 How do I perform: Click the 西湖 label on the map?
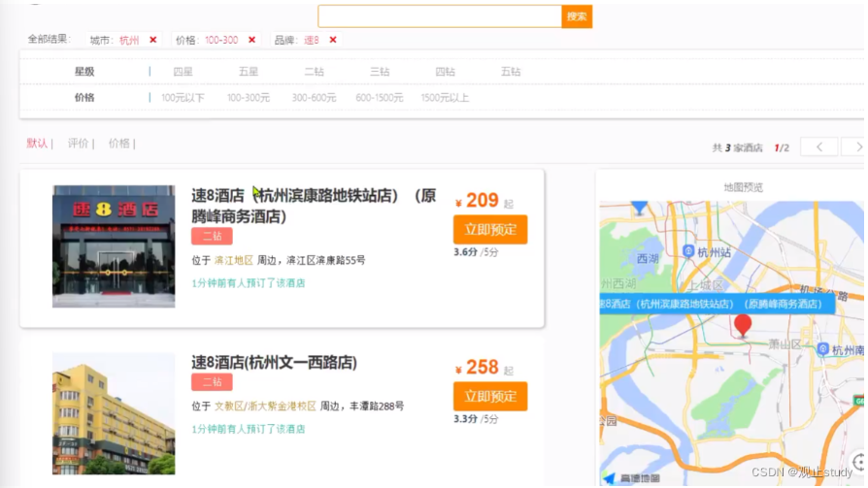(x=648, y=258)
